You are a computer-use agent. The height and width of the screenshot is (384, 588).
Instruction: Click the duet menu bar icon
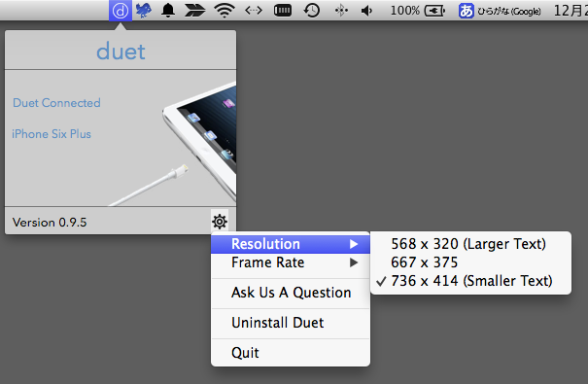point(120,11)
